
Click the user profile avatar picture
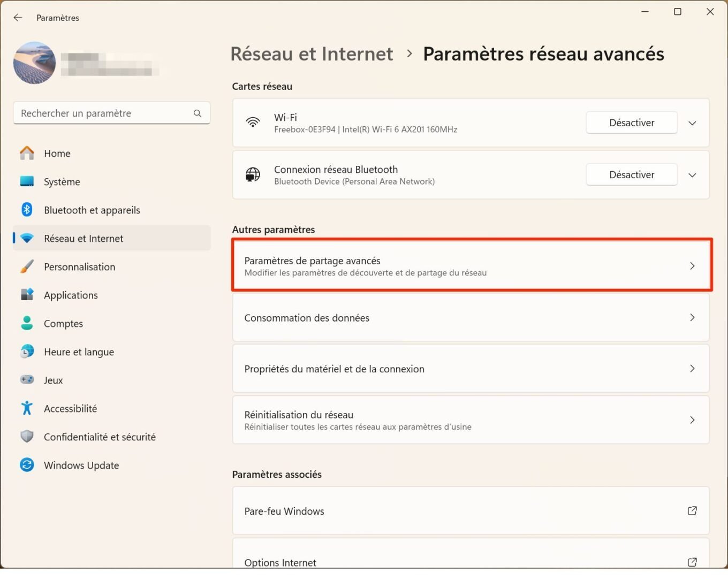click(x=34, y=63)
